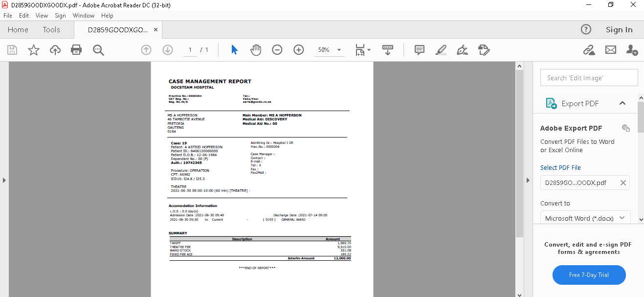
Task: Open the View menu
Action: [x=42, y=16]
